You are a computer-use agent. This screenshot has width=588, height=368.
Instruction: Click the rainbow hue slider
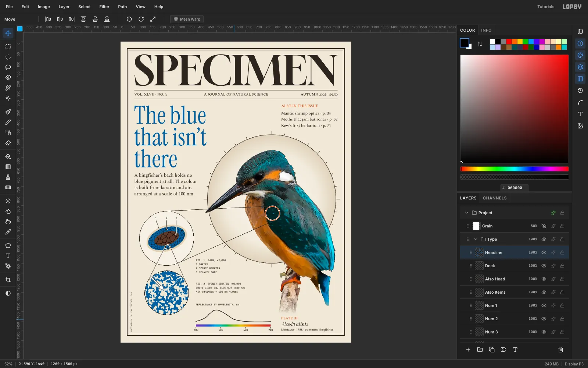(514, 169)
